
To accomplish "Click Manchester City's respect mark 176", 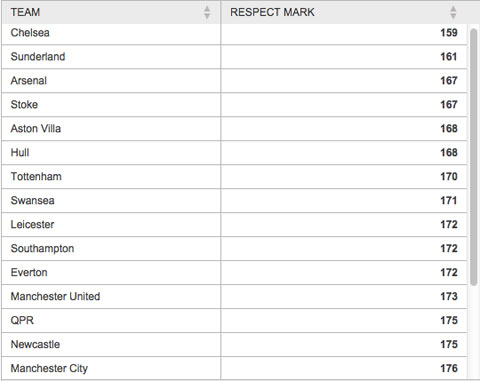I will 449,368.
